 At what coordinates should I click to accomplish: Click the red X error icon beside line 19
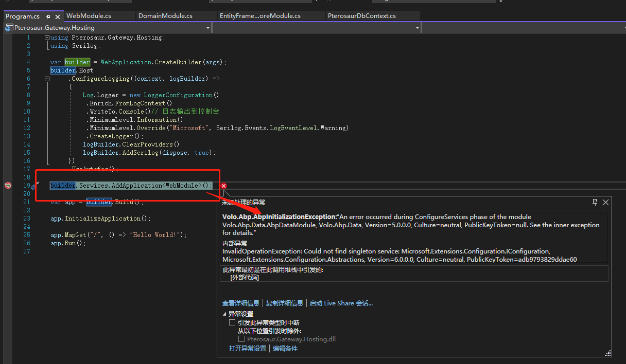click(x=223, y=186)
